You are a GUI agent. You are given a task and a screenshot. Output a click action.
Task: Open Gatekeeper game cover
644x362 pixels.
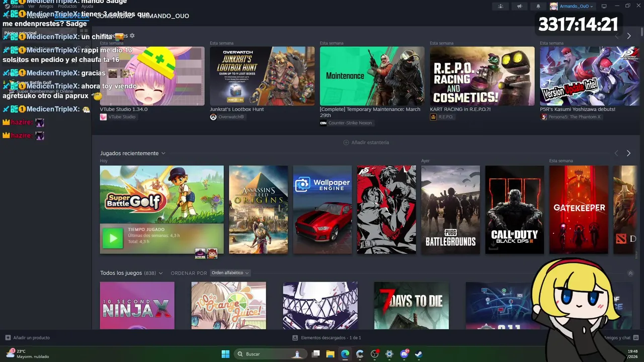pyautogui.click(x=579, y=210)
